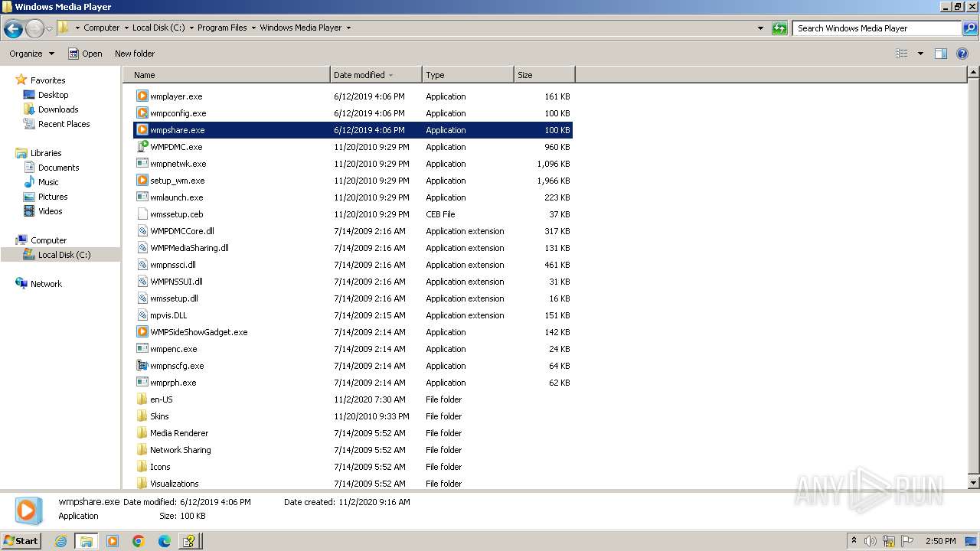
Task: Open Windows Media Player taskbar icon
Action: click(113, 541)
